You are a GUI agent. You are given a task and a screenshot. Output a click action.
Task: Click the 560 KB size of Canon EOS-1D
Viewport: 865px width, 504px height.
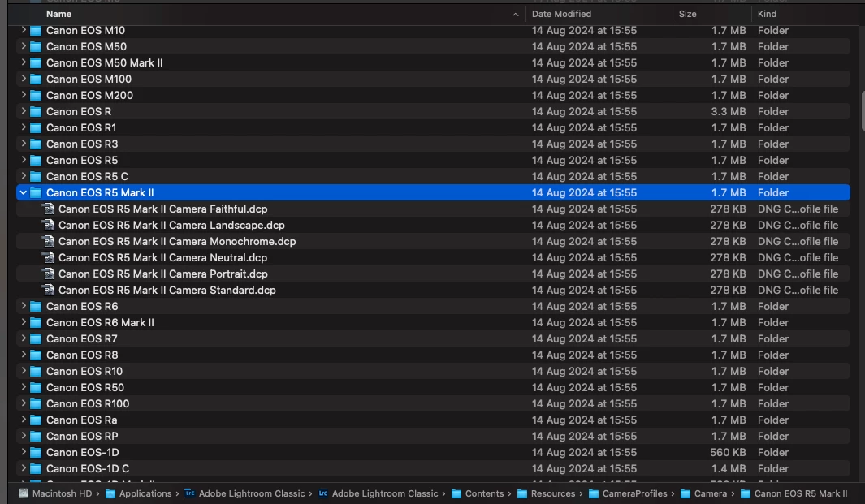pyautogui.click(x=728, y=452)
